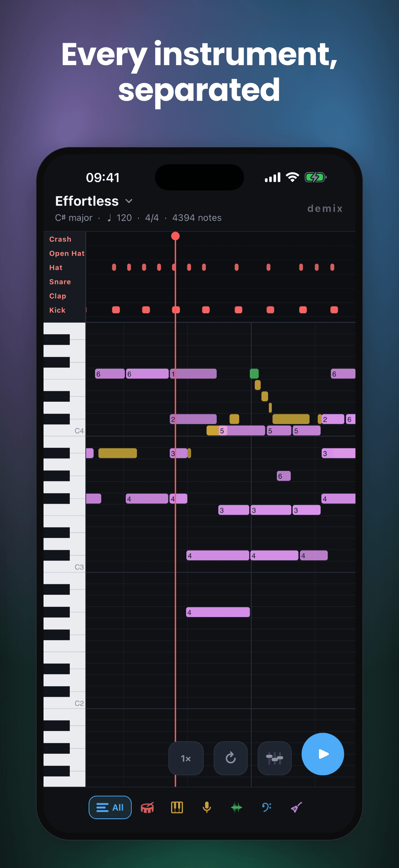Tap the Wi-Fi status icon
The width and height of the screenshot is (399, 868).
coord(293,178)
